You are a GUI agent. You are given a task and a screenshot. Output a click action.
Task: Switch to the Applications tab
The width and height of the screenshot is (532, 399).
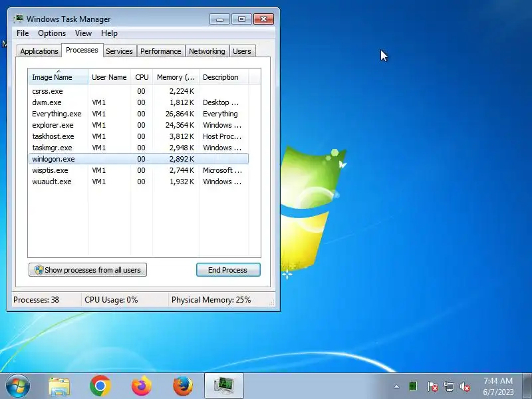click(x=39, y=51)
